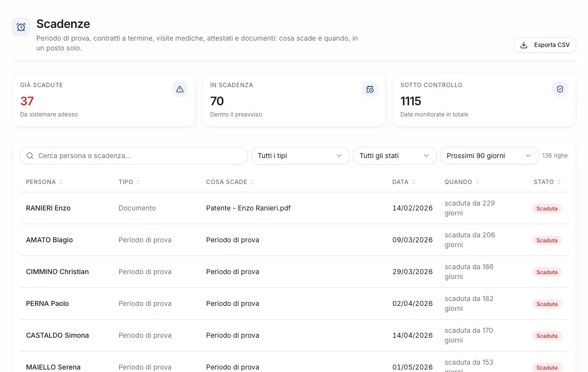Screen dimensions: 588x372
Task: Select RANIERI Enzo in the table
Action: (x=48, y=208)
